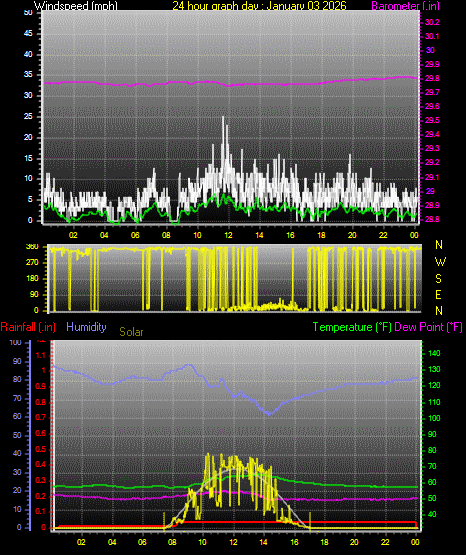Image resolution: width=466 pixels, height=555 pixels.
Task: Click the humidity low point near 14 hours
Action: pyautogui.click(x=270, y=413)
